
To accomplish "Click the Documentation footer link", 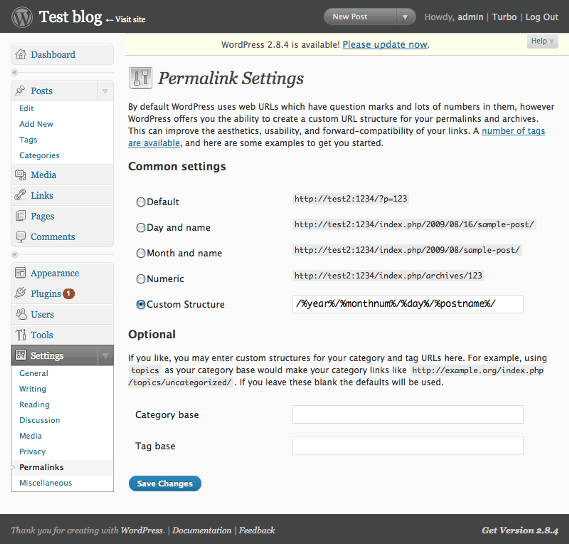I will point(202,531).
